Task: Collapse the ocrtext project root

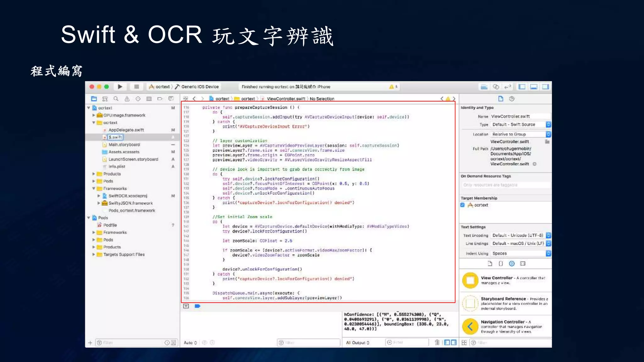Action: (89, 108)
